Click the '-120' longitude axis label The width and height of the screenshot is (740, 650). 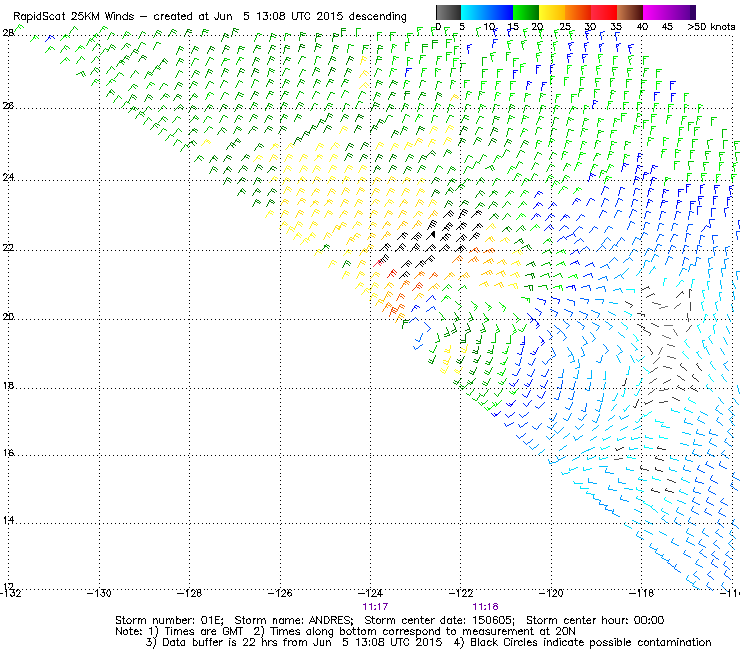click(551, 593)
